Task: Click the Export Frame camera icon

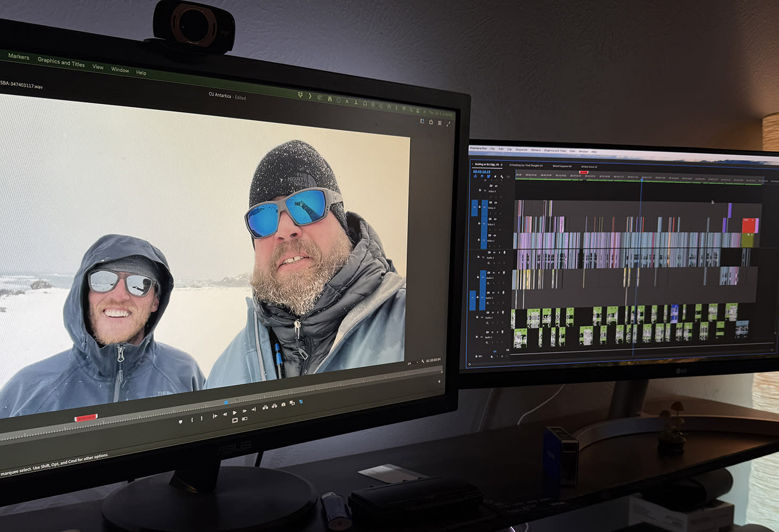Action: [284, 404]
